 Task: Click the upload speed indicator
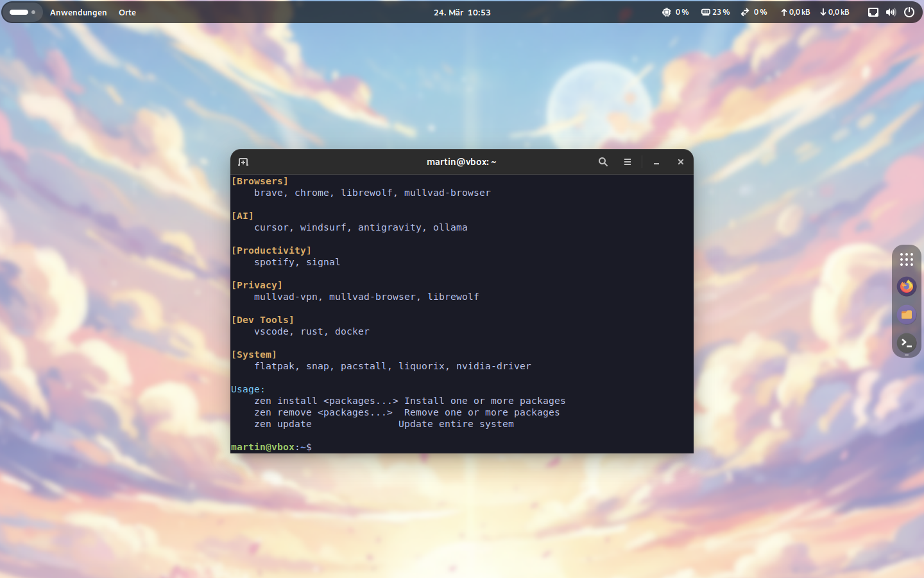tap(795, 12)
